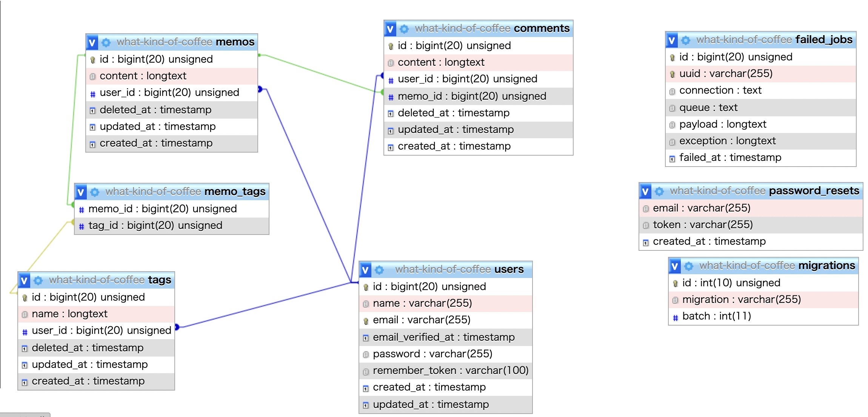Click the text icon beside tags name
The height and width of the screenshot is (417, 868).
[25, 315]
